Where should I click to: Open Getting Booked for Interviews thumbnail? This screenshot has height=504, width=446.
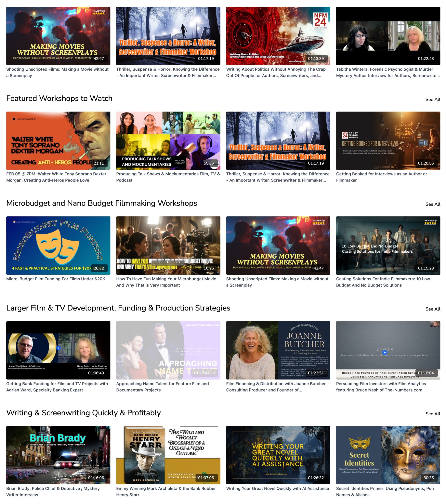(x=388, y=141)
